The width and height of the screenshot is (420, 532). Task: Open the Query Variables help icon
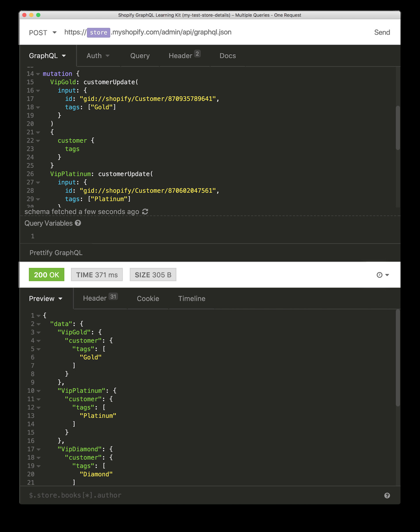(x=78, y=223)
